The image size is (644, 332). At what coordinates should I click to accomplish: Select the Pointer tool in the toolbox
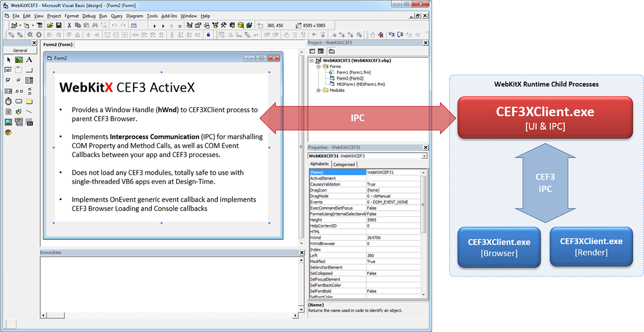click(x=9, y=60)
